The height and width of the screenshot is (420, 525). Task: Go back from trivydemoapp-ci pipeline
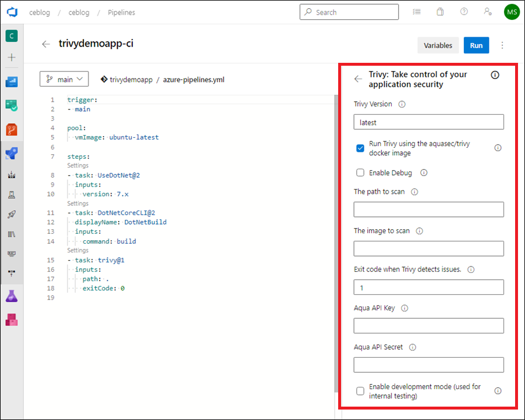(46, 44)
